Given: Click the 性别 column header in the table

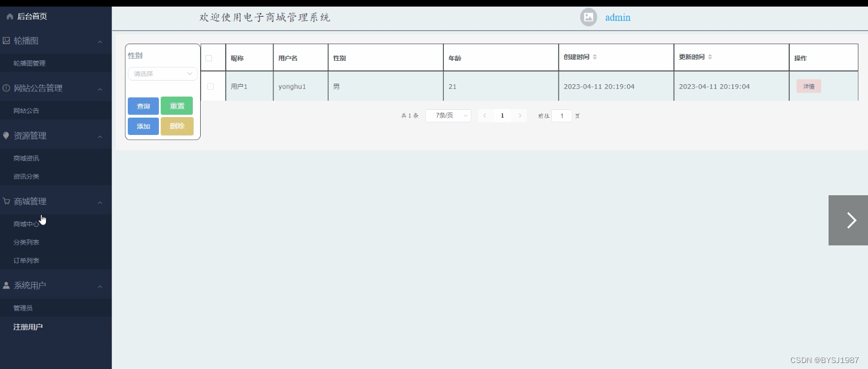Looking at the screenshot, I should [339, 58].
